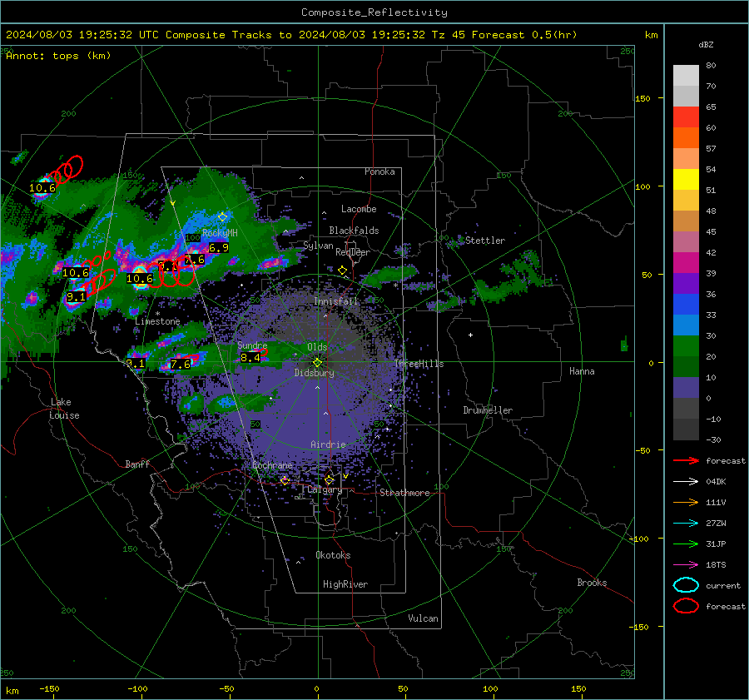Click the cyan 'current' ellipse legend symbol
This screenshot has width=749, height=700.
click(686, 585)
